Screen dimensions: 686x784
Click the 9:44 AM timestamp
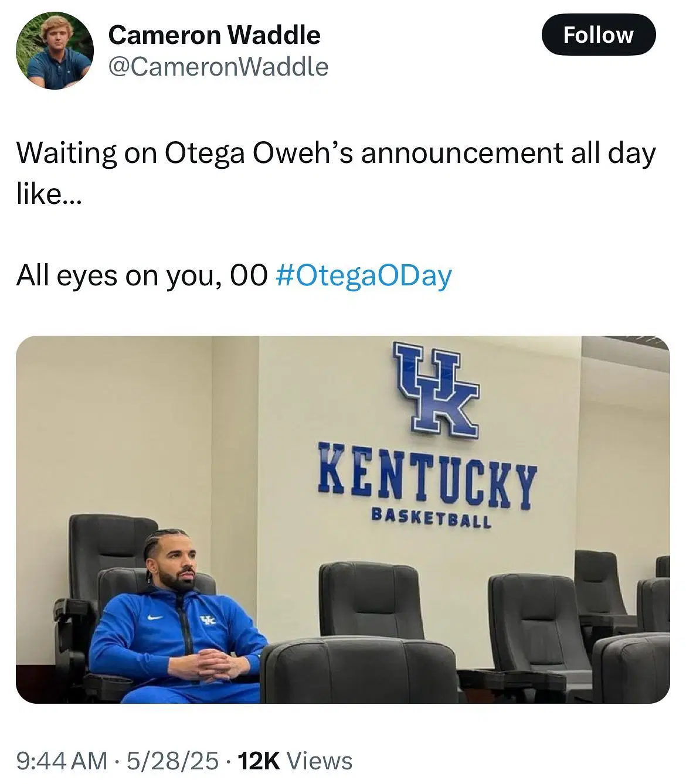point(62,761)
